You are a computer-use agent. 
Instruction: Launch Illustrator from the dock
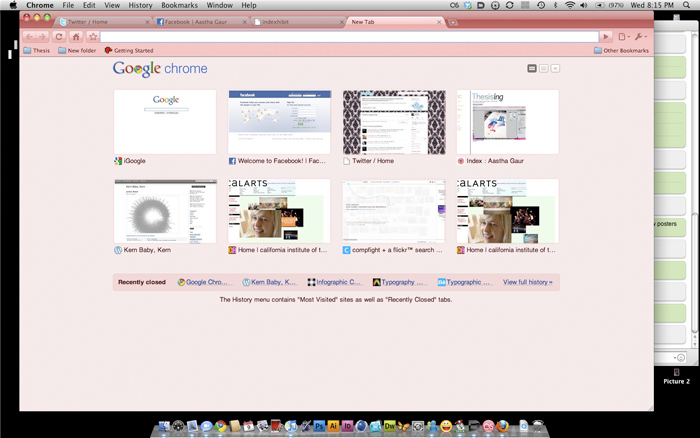pos(333,426)
